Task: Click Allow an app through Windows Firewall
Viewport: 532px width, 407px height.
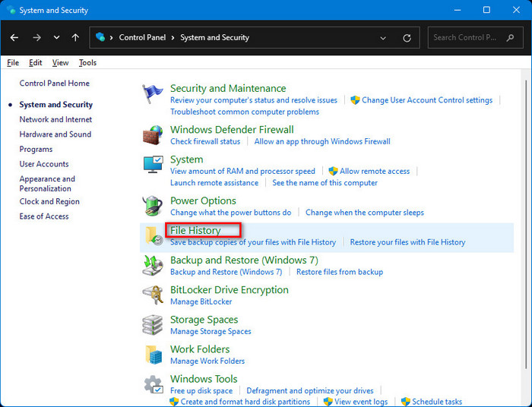Action: (322, 142)
